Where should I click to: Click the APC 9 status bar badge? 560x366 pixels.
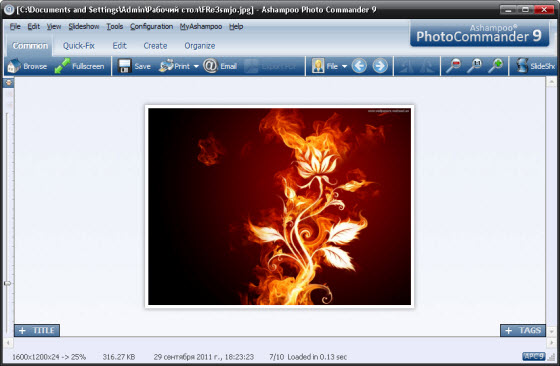pyautogui.click(x=534, y=356)
